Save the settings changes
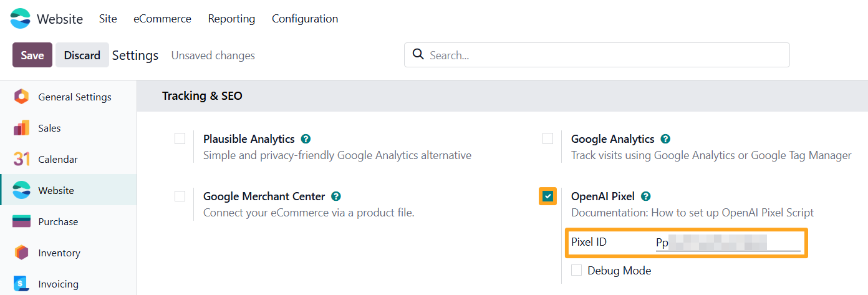 click(32, 55)
